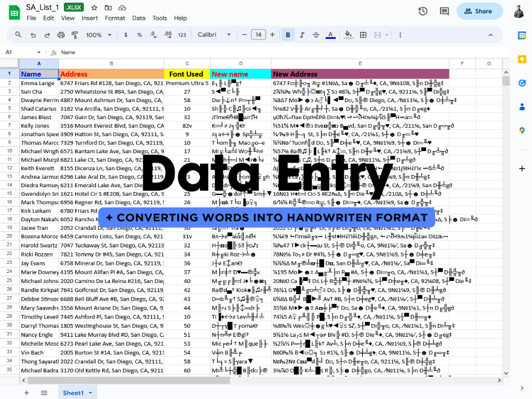The width and height of the screenshot is (532, 399).
Task: Click the merge cells icon
Action: click(377, 35)
